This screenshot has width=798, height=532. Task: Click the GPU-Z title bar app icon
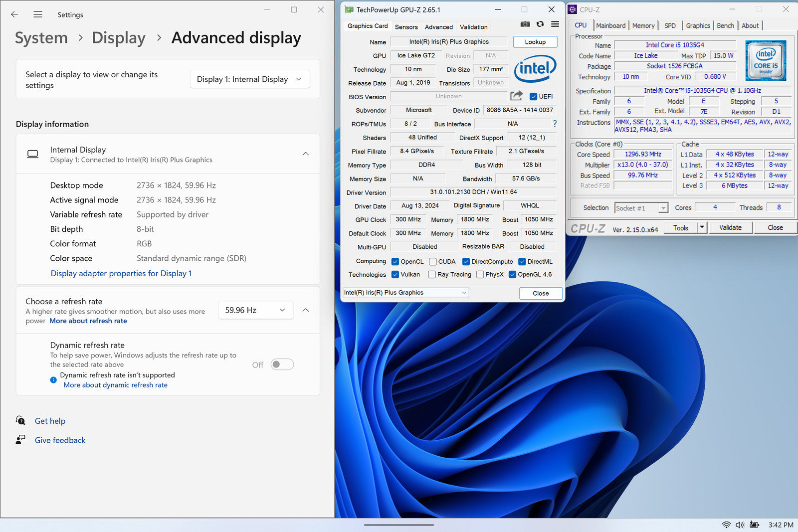coord(349,9)
